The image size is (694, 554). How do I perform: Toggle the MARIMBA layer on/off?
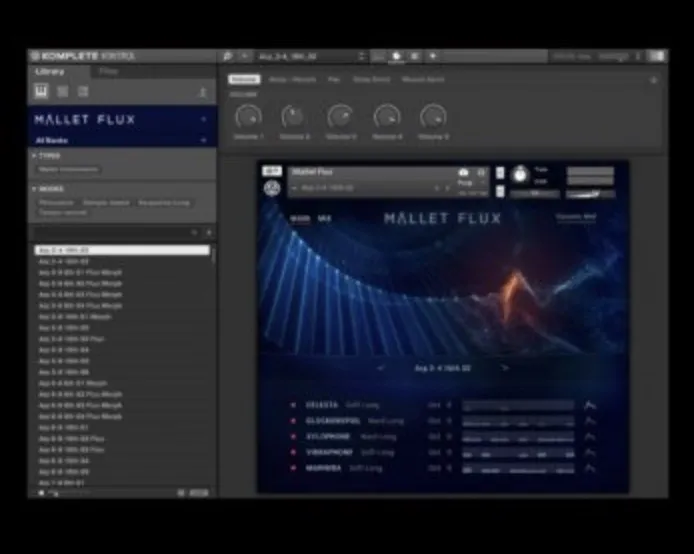[293, 468]
